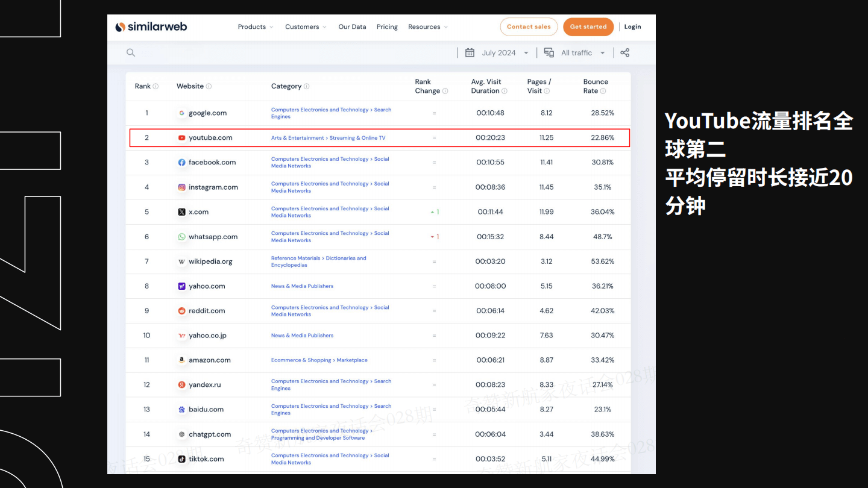Open the chatgpt.com website link
The image size is (868, 488).
tap(210, 434)
